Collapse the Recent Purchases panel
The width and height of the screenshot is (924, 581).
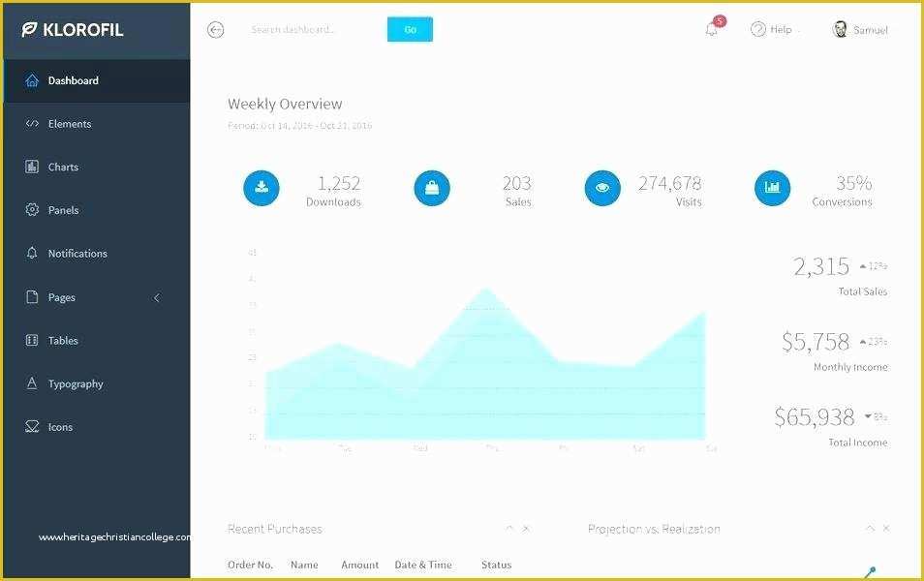point(509,528)
